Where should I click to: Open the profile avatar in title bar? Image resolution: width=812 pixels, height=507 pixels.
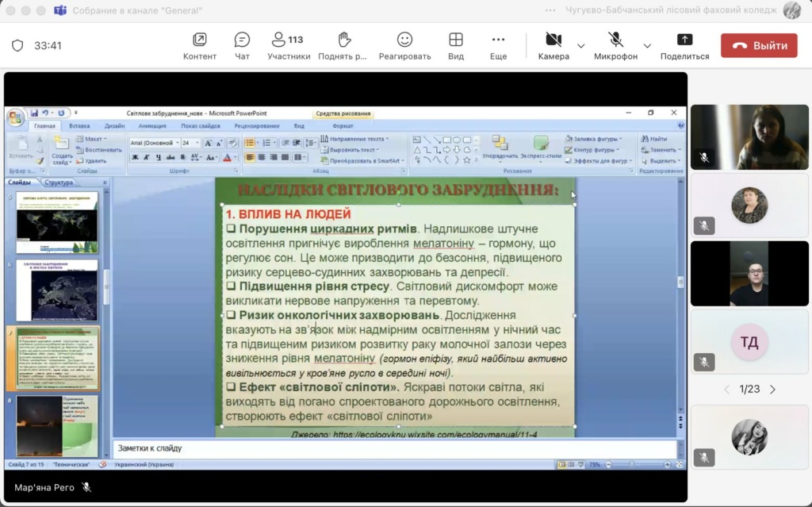click(791, 10)
